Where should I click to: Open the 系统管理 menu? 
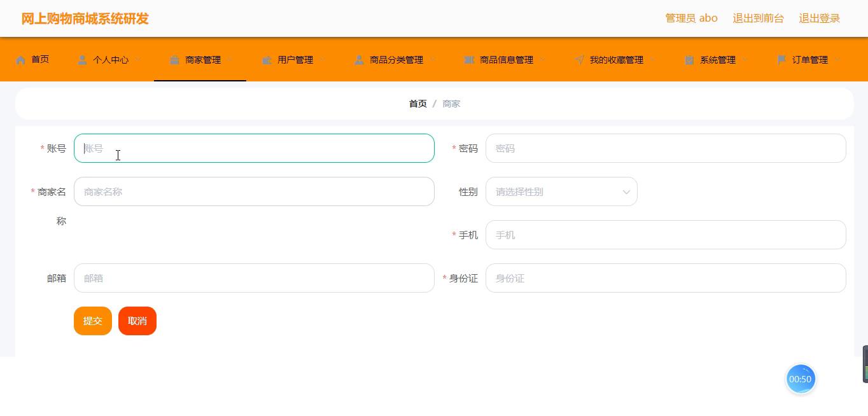coord(717,60)
